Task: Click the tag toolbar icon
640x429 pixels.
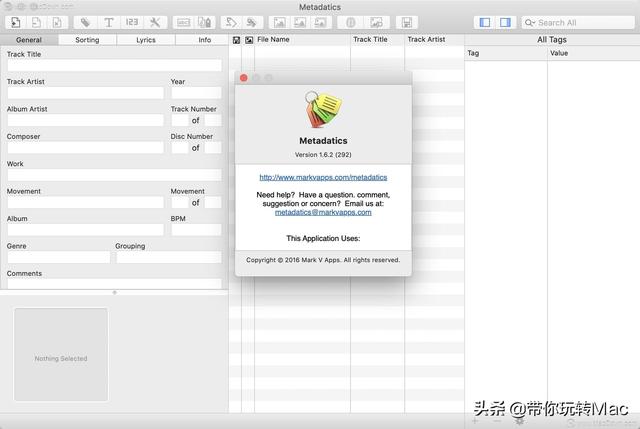Action: click(85, 22)
